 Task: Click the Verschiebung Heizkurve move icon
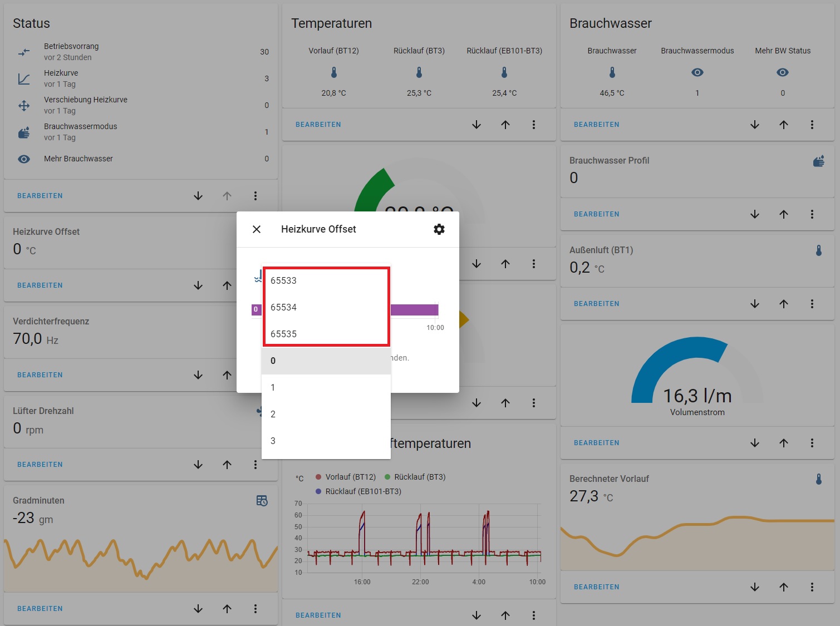(23, 105)
